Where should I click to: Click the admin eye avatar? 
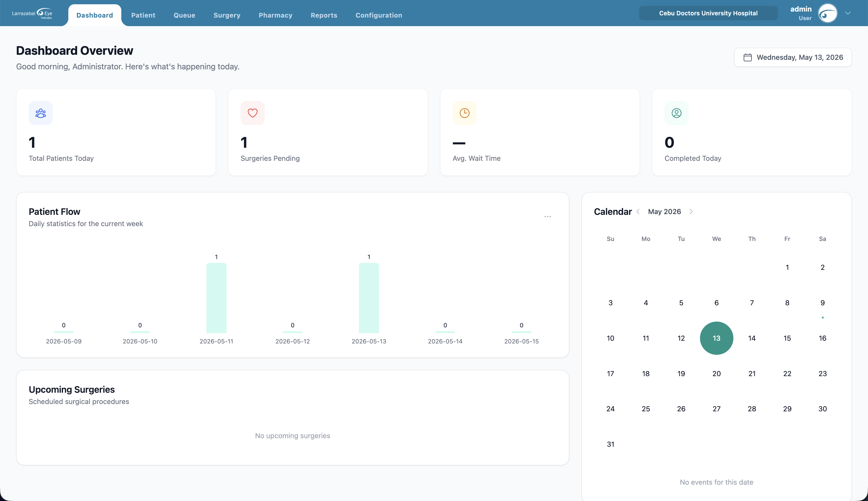coord(827,13)
